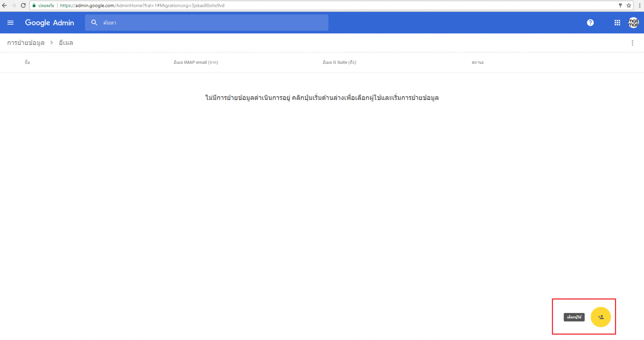644x340 pixels.
Task: Bookmark page with star icon
Action: tap(629, 6)
